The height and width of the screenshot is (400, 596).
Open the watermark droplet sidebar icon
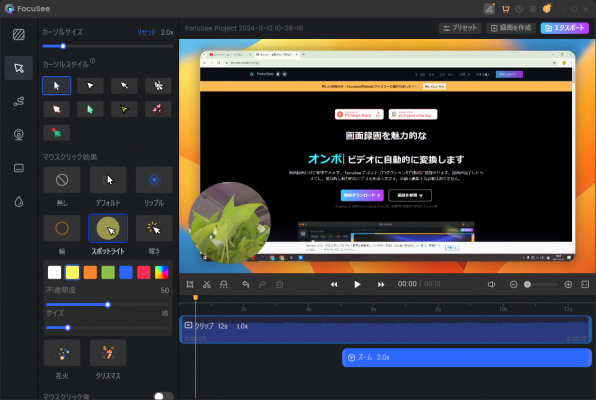(19, 202)
